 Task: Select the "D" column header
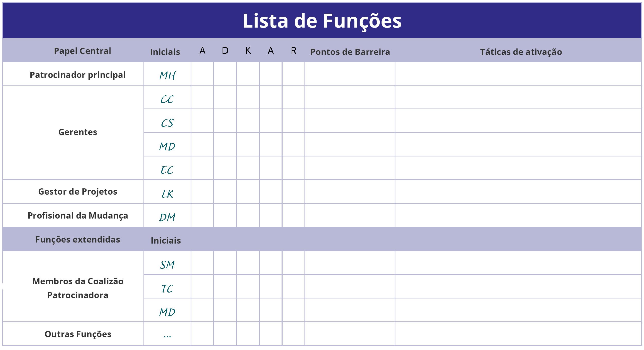(225, 51)
